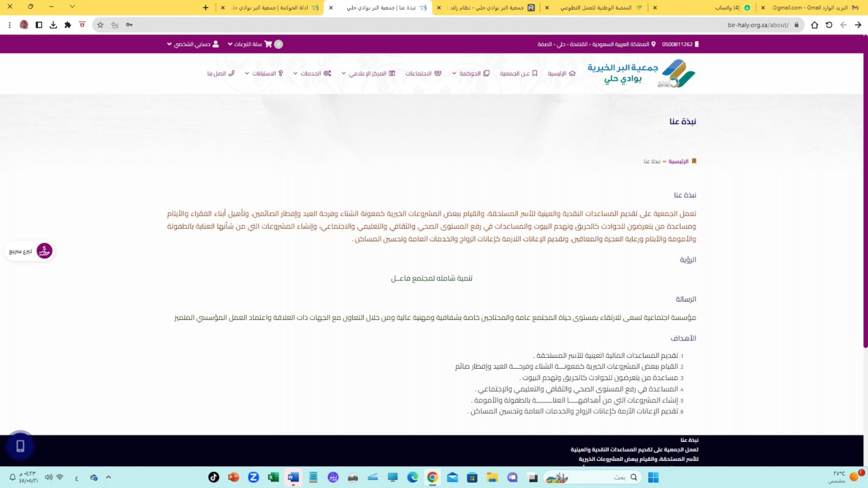The height and width of the screenshot is (488, 868).
Task: Open the Windows Start menu
Action: (653, 477)
